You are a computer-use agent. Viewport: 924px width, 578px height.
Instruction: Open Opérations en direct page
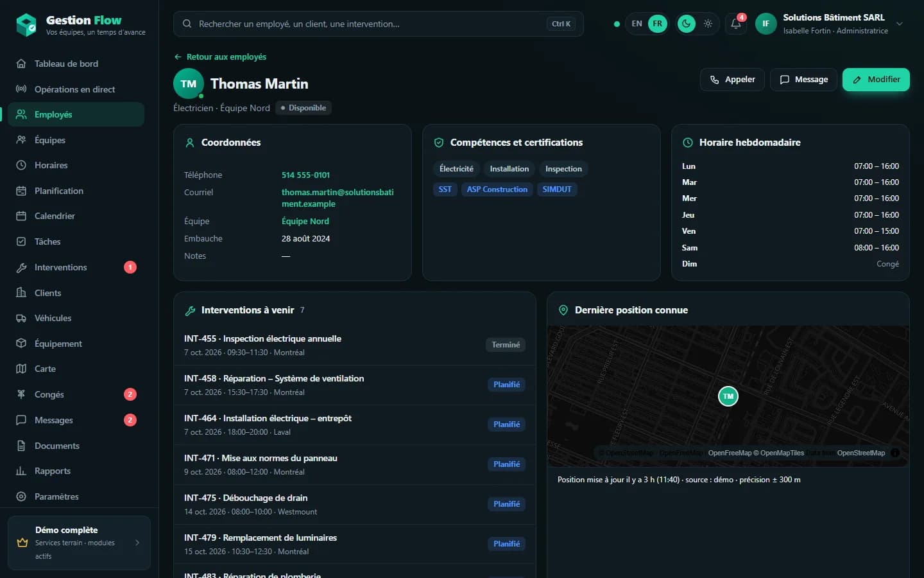pyautogui.click(x=76, y=89)
